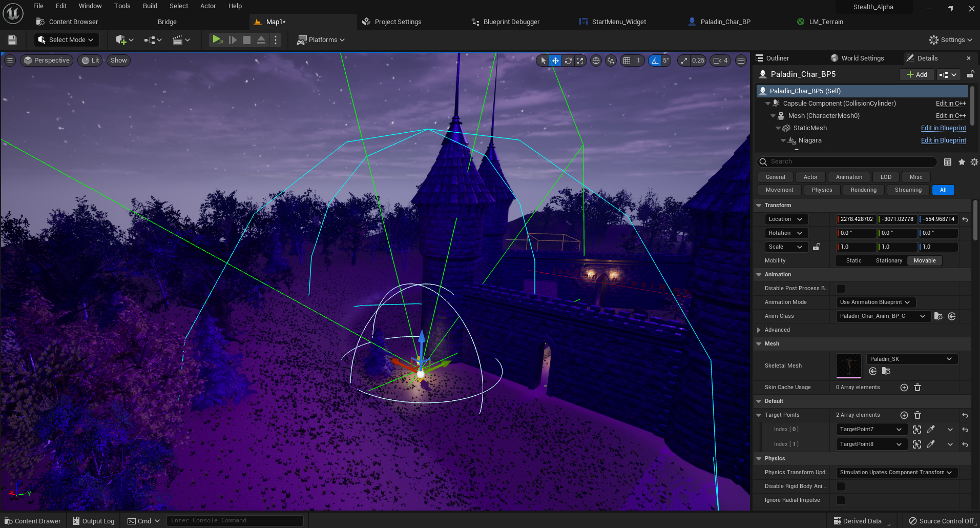
Task: Show only favorite properties star
Action: click(962, 162)
